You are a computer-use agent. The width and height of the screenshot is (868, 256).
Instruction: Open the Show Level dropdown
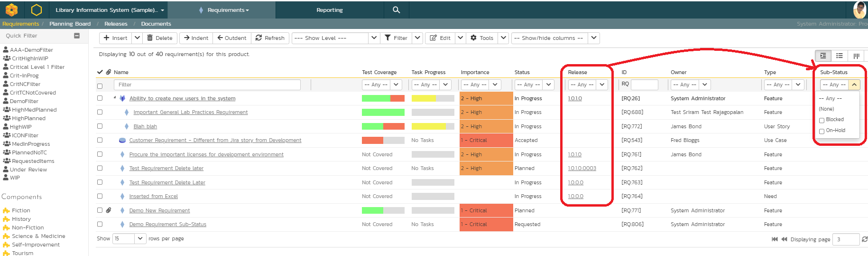[335, 38]
